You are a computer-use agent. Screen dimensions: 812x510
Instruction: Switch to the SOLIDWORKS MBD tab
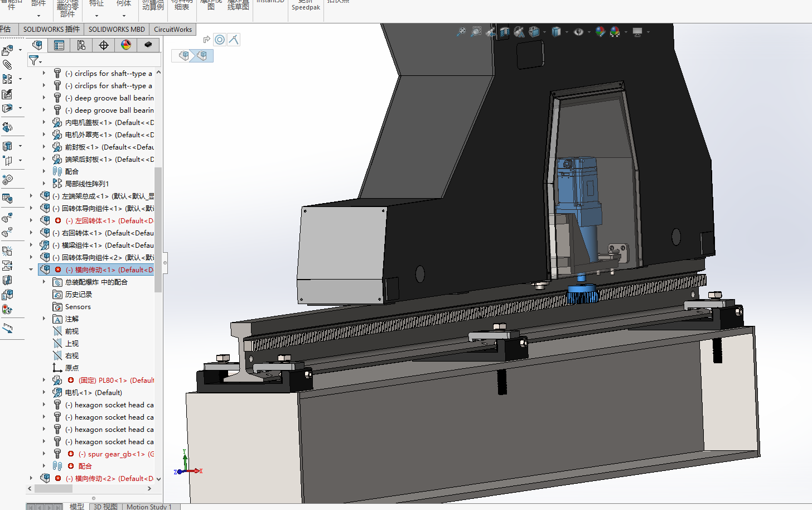click(117, 30)
